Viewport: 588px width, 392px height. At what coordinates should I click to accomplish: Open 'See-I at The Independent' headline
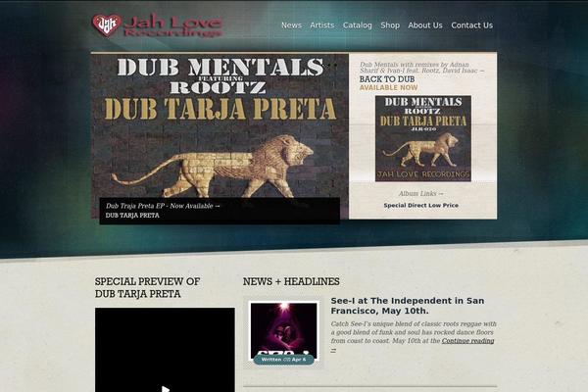tap(408, 306)
